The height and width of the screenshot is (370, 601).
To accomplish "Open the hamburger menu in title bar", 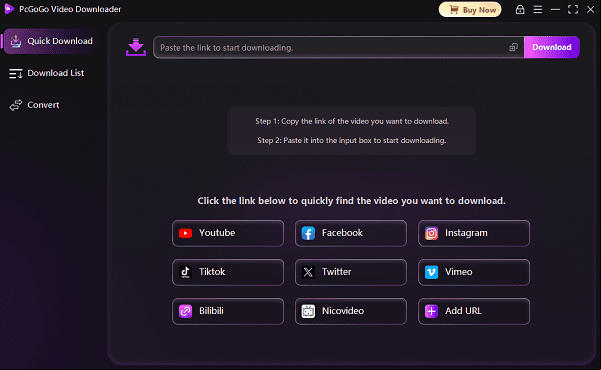I will (538, 10).
